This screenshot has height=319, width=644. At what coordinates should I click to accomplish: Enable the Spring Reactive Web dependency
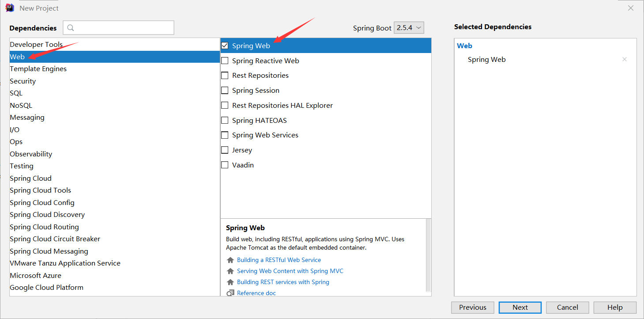tap(225, 61)
